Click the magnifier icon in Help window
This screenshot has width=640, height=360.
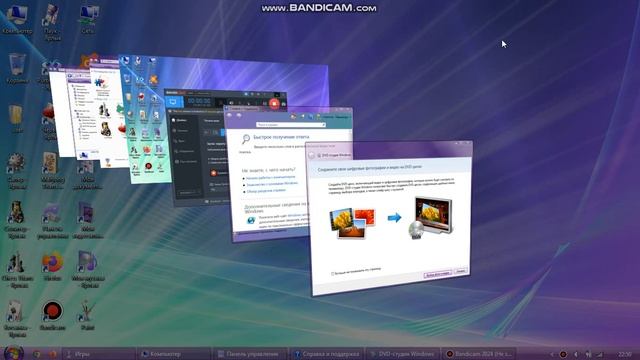click(246, 139)
